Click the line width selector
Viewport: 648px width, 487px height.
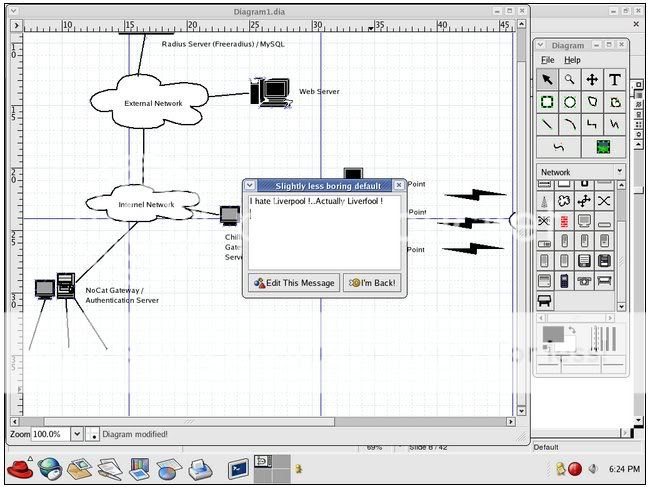pyautogui.click(x=603, y=339)
